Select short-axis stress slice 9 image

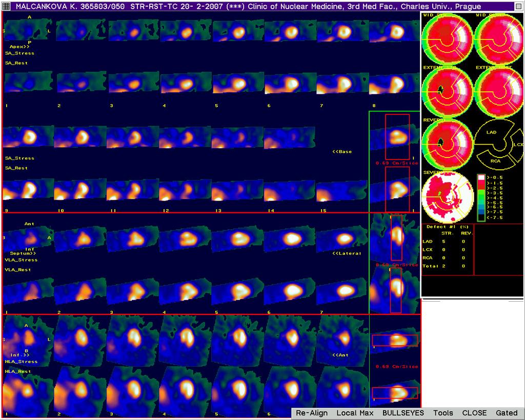pyautogui.click(x=28, y=136)
